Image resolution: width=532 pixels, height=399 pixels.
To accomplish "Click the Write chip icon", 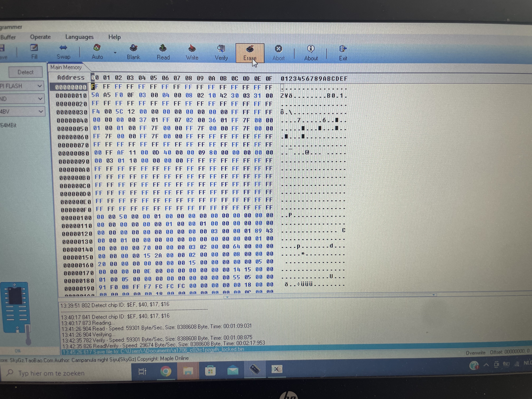I will [192, 52].
